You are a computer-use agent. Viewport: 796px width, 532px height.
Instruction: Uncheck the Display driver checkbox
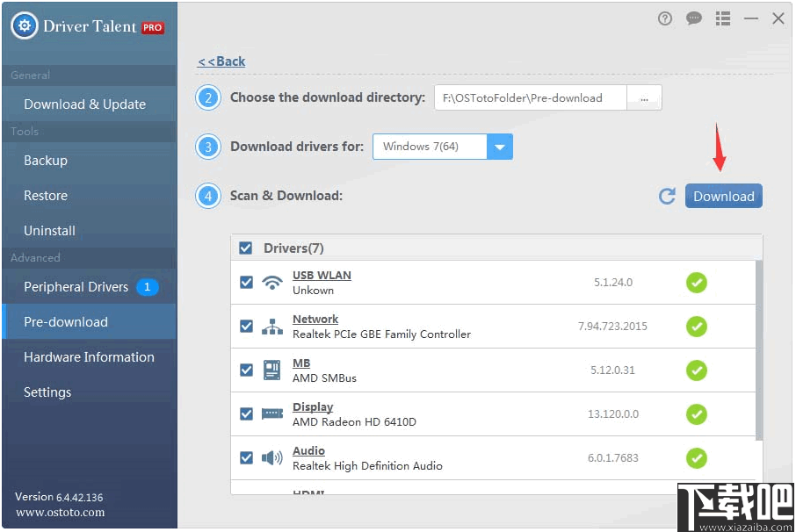coord(246,413)
